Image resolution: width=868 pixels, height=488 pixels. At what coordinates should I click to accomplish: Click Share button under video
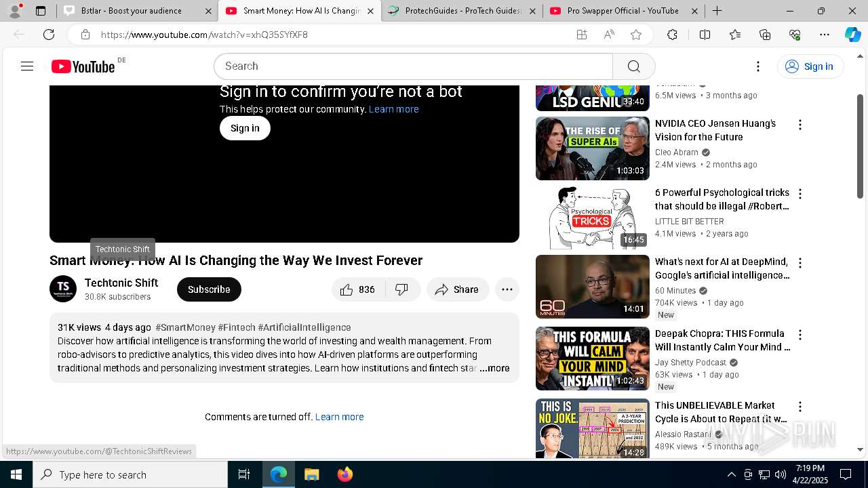tap(458, 289)
